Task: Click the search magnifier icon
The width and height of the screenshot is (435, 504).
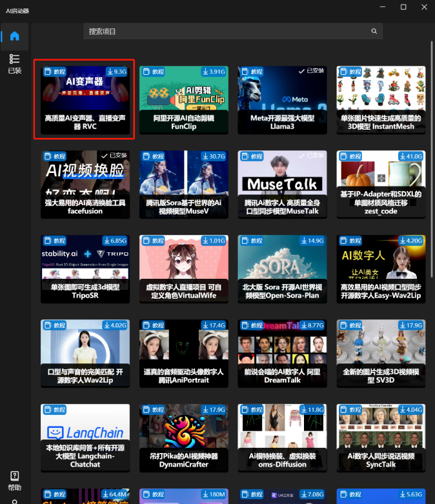Action: 374,31
